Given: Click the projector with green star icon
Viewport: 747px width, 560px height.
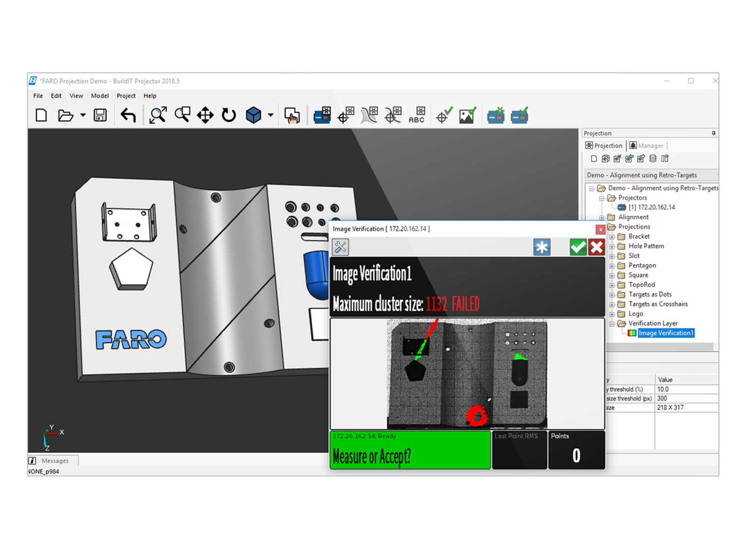Looking at the screenshot, I should point(496,115).
